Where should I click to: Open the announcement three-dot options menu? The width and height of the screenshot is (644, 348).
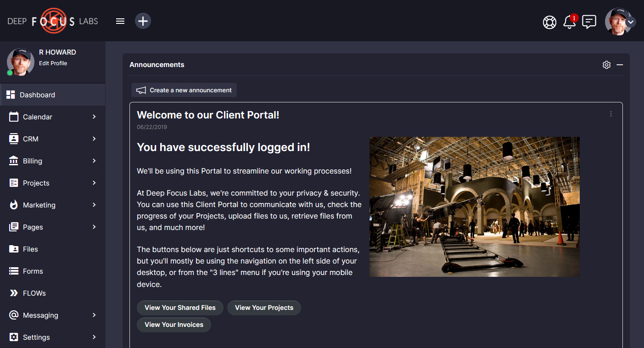pos(611,114)
